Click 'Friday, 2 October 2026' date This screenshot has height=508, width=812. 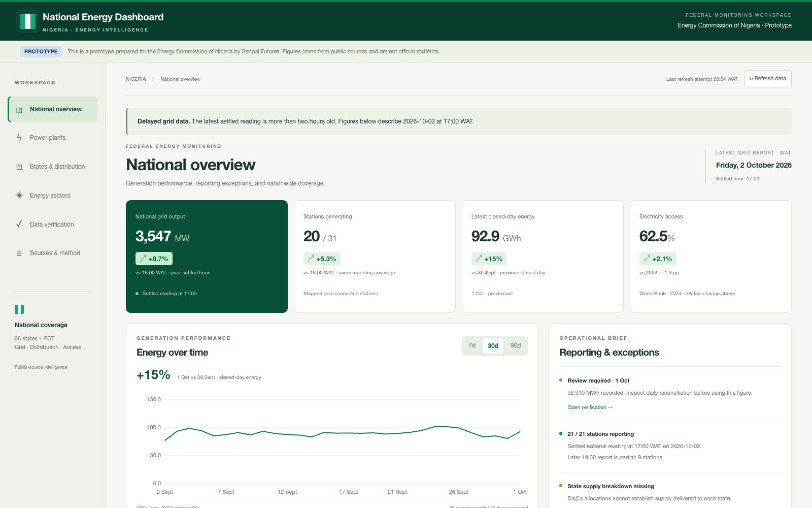click(754, 165)
